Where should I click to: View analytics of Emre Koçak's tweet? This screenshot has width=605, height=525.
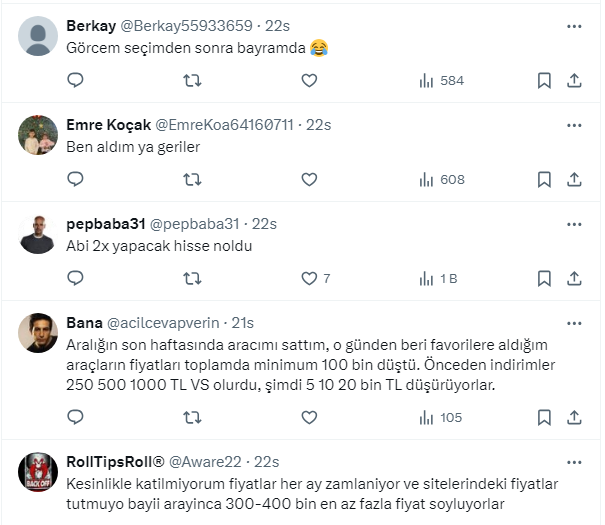click(440, 179)
